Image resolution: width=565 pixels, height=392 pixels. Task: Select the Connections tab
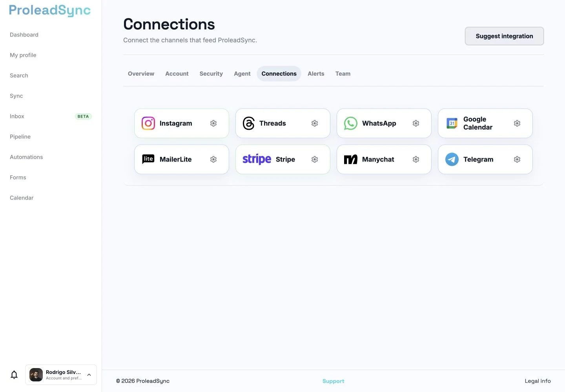tap(279, 74)
